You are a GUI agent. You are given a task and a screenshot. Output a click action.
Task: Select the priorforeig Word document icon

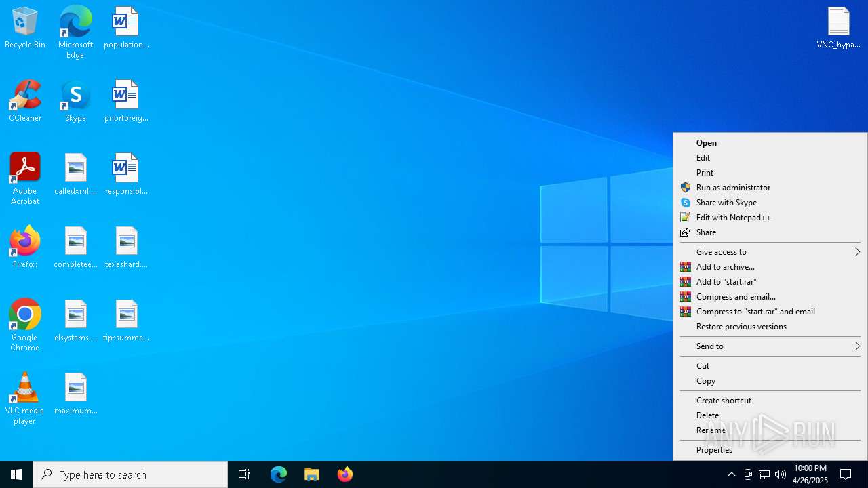coord(126,102)
